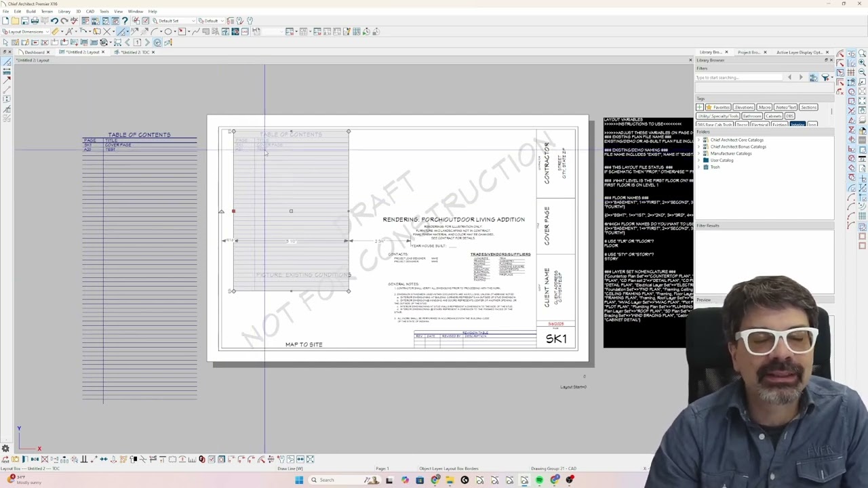The height and width of the screenshot is (488, 868).
Task: Click the Save disk icon
Action: click(x=25, y=21)
